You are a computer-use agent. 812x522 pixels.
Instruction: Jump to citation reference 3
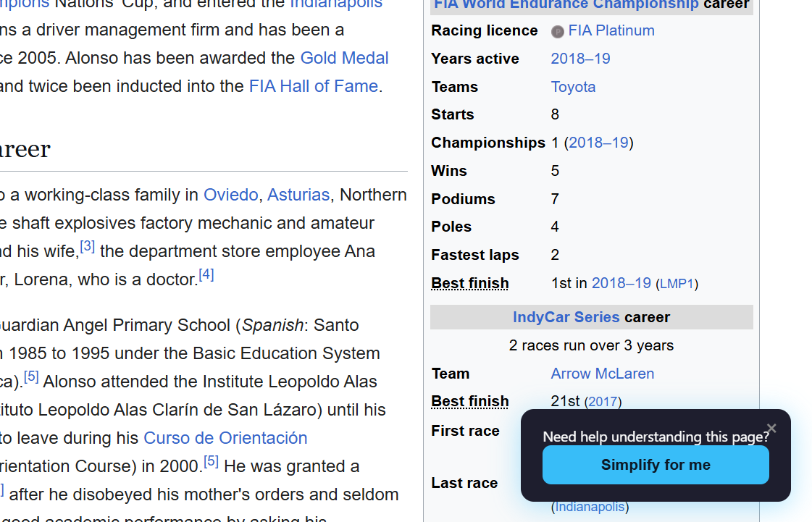(88, 246)
